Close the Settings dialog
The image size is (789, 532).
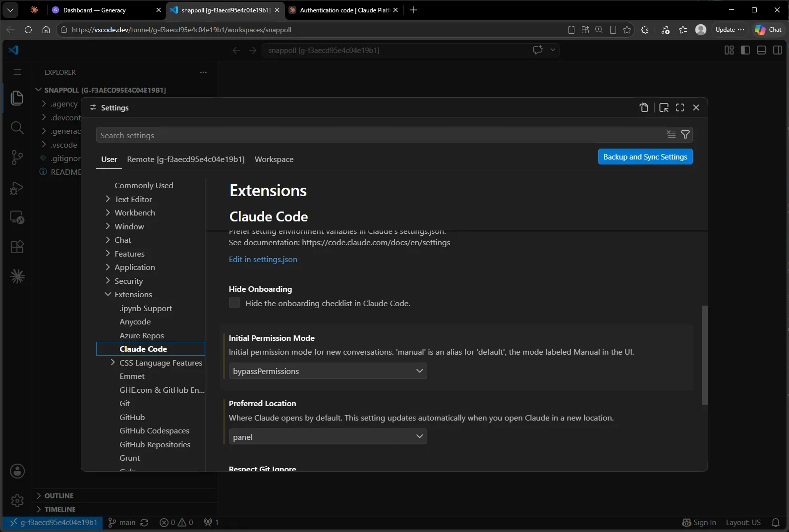[x=696, y=107]
